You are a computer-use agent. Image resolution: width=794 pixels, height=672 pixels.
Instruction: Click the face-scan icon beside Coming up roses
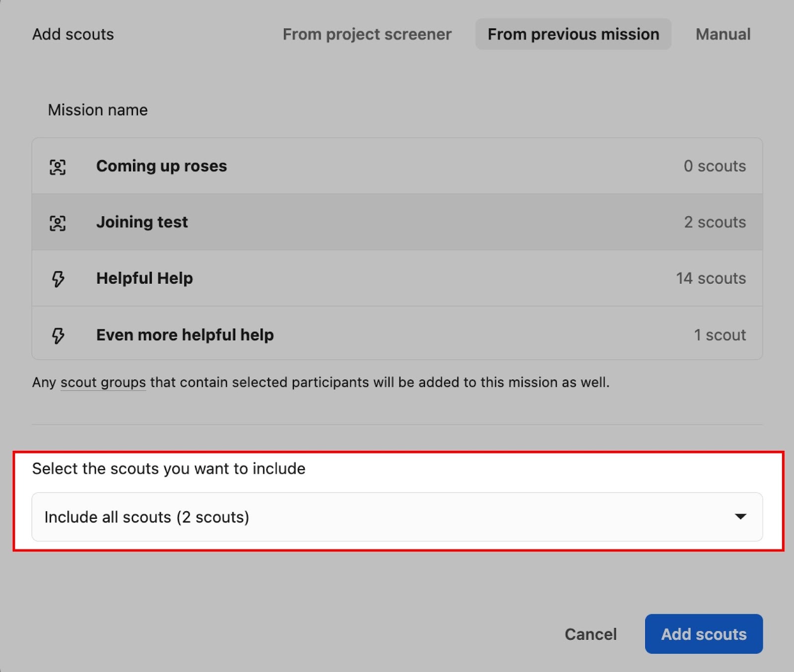(58, 167)
